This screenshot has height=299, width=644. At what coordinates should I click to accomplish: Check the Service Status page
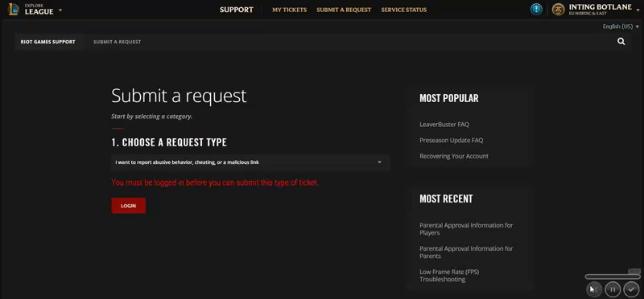pyautogui.click(x=404, y=10)
